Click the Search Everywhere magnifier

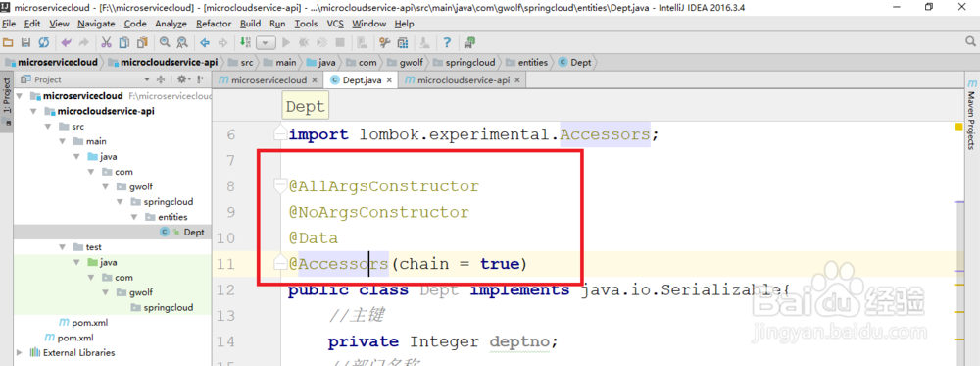[970, 42]
